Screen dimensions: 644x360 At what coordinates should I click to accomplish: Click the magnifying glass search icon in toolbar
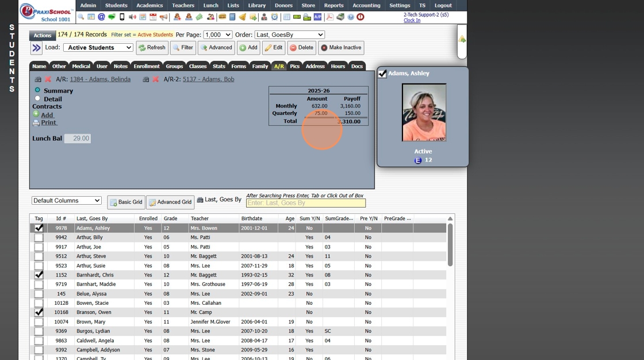point(81,17)
